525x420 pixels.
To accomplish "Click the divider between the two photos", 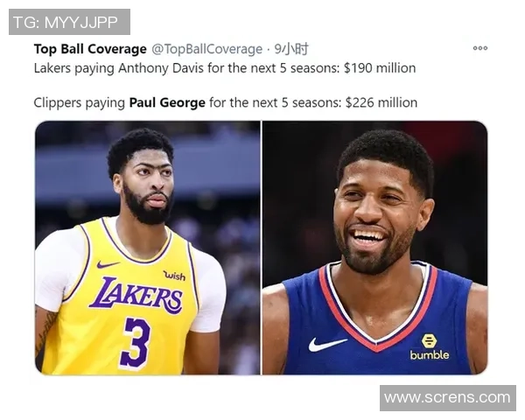I will pyautogui.click(x=261, y=248).
